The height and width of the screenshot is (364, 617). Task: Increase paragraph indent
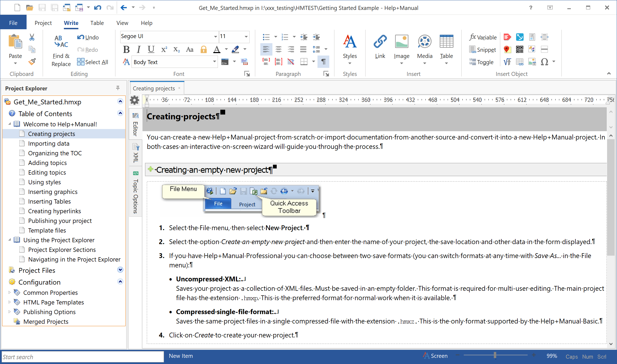[316, 37]
